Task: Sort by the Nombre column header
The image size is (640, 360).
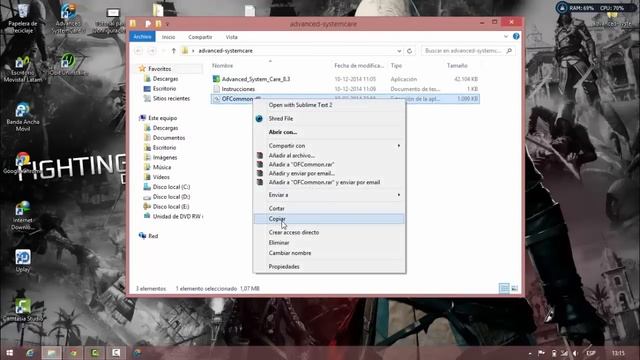Action: click(222, 65)
